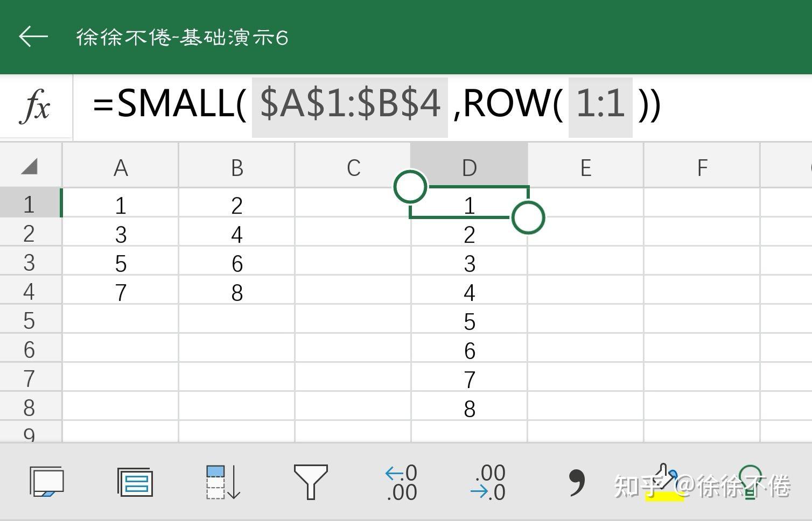
Task: Tap cell B2 containing 4
Action: point(237,232)
